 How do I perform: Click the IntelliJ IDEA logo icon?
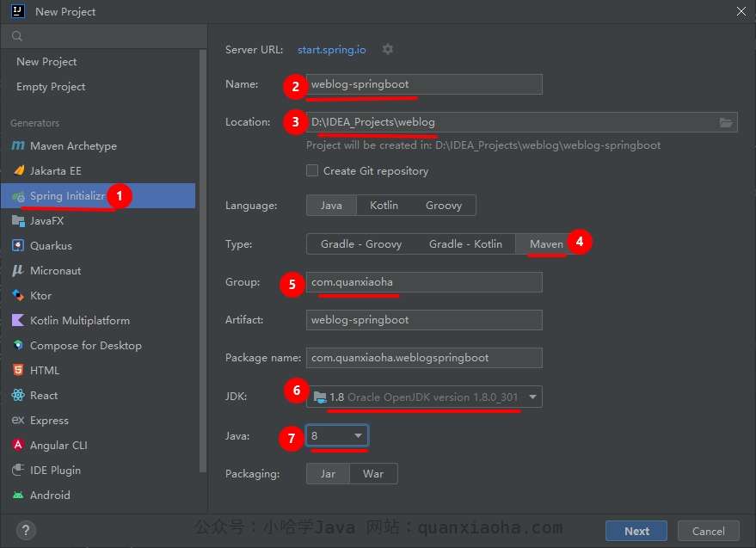point(18,11)
